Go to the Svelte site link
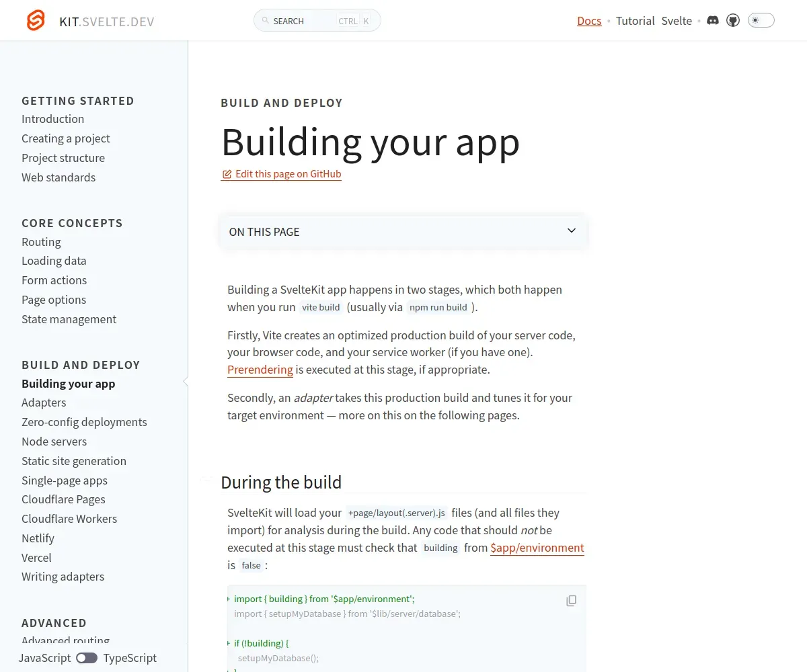 (677, 21)
